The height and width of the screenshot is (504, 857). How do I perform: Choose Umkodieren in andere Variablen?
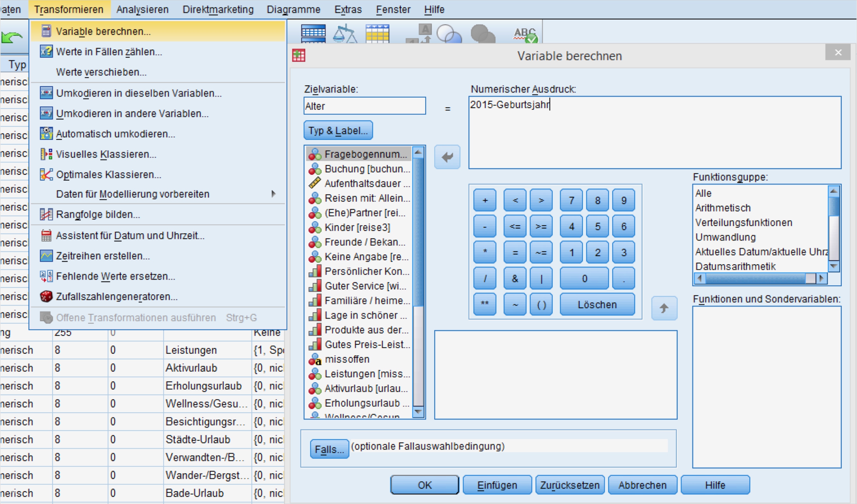(x=132, y=114)
